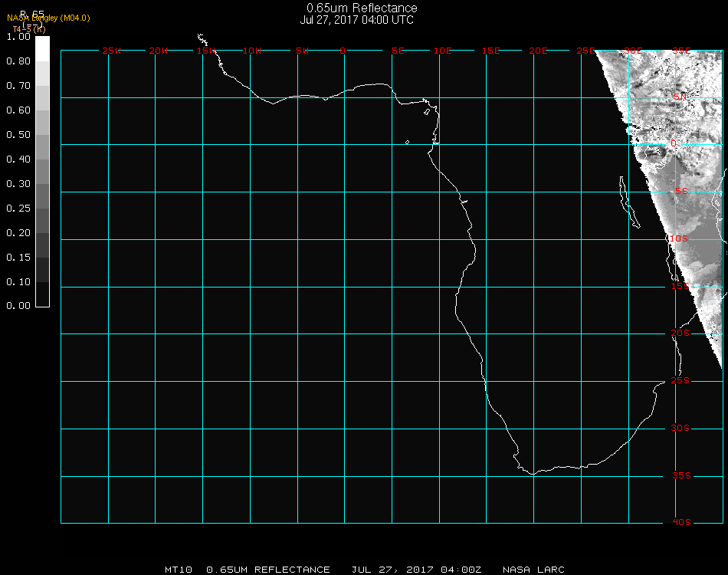Viewport: 728px width, 575px height.
Task: Click the 20E longitude label
Action: coord(539,51)
